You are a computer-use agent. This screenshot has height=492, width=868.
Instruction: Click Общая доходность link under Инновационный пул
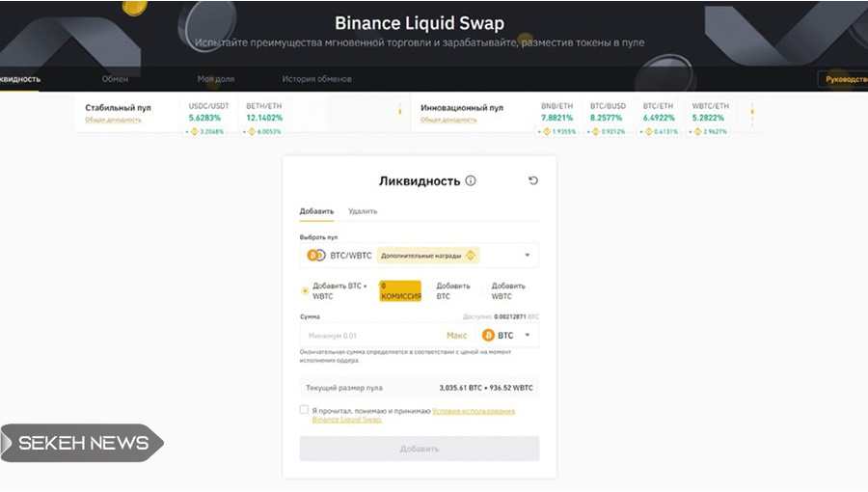(448, 120)
